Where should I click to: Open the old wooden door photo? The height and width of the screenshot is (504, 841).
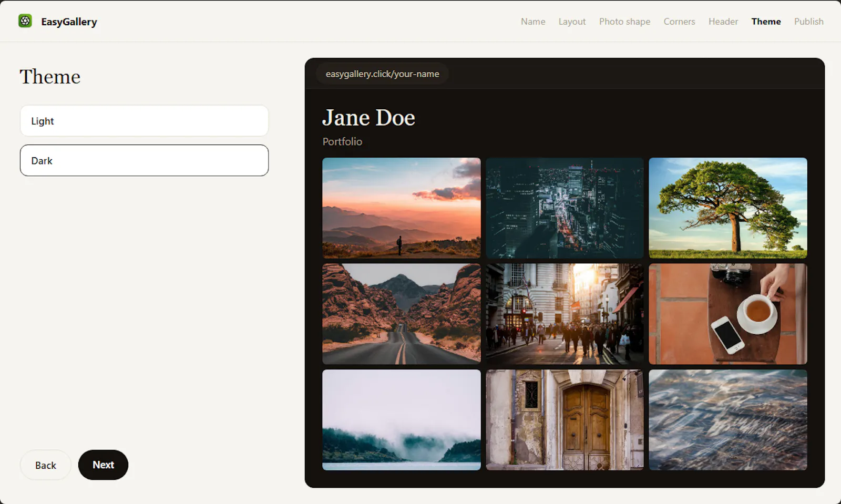(565, 420)
